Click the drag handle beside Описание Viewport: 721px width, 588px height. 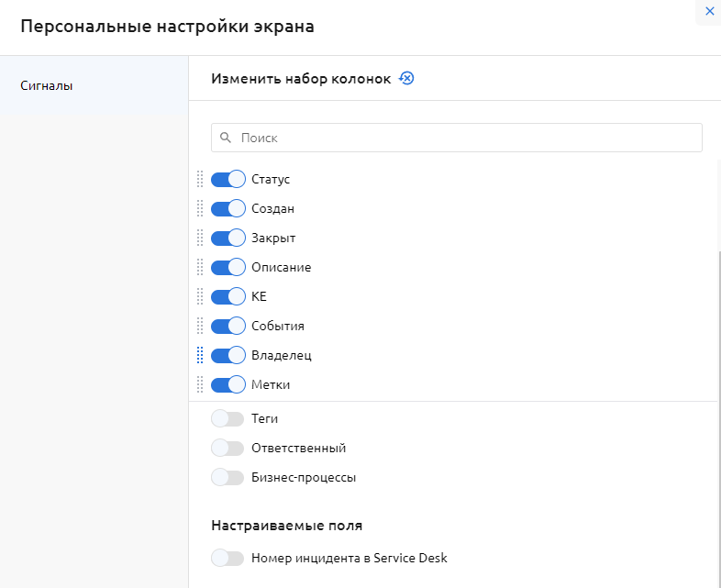coord(200,267)
